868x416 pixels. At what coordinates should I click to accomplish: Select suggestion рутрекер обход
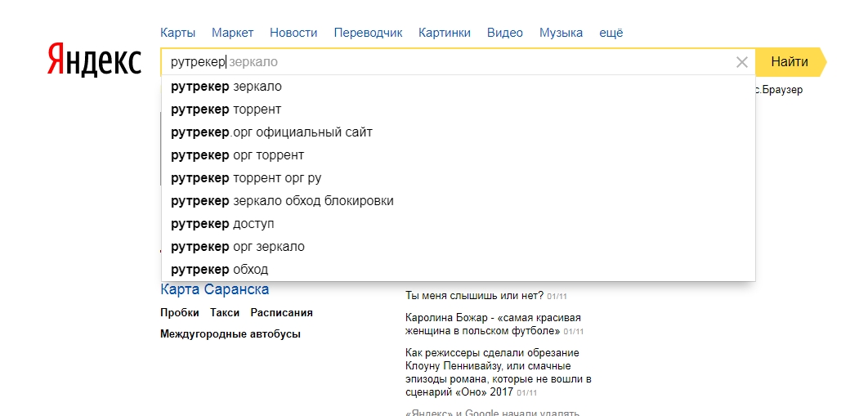459,270
